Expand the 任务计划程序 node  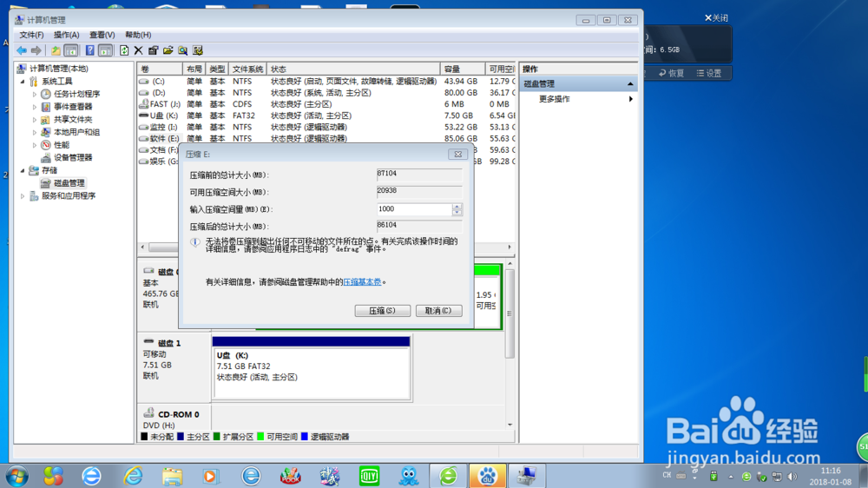point(35,94)
